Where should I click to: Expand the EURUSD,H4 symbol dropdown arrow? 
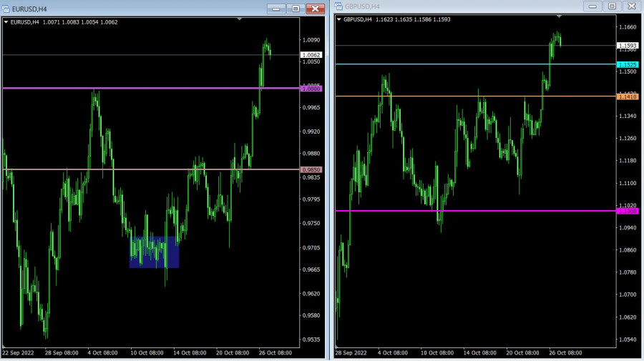6,22
